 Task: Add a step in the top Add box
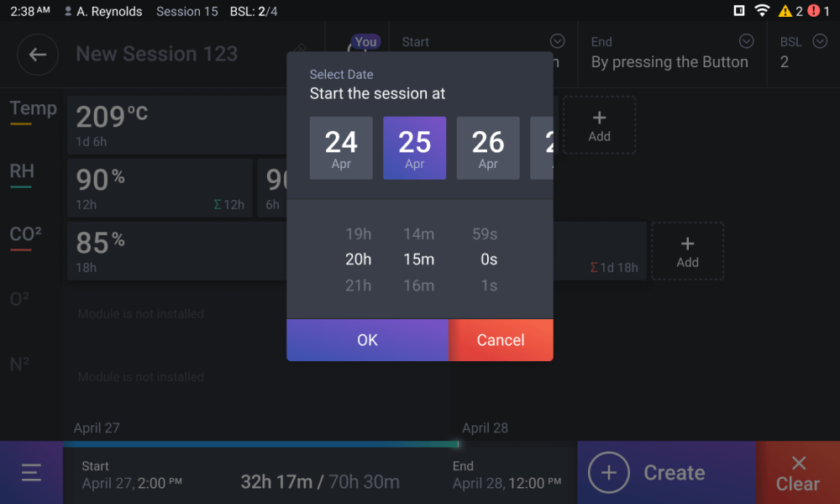coord(599,125)
